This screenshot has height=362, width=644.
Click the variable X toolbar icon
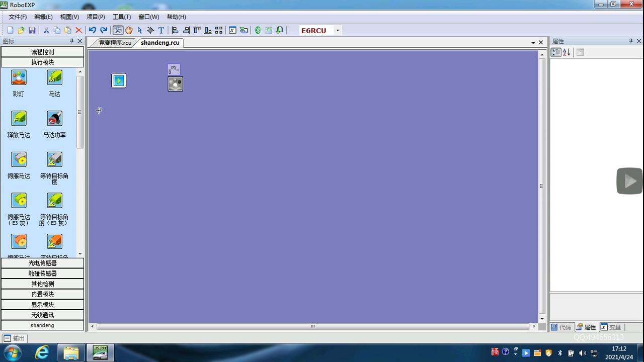coord(232,30)
